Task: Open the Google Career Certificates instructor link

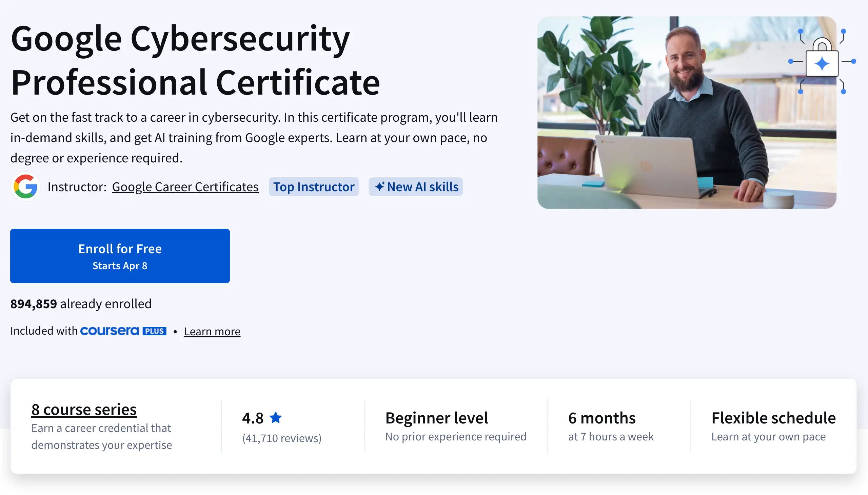Action: coord(185,187)
